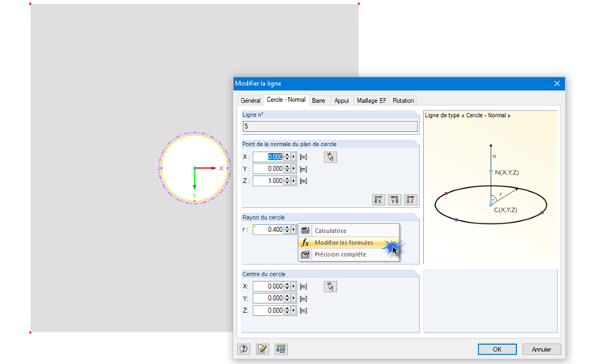Adjust normal point Z spinner arrows
The width and height of the screenshot is (600, 364).
click(287, 181)
